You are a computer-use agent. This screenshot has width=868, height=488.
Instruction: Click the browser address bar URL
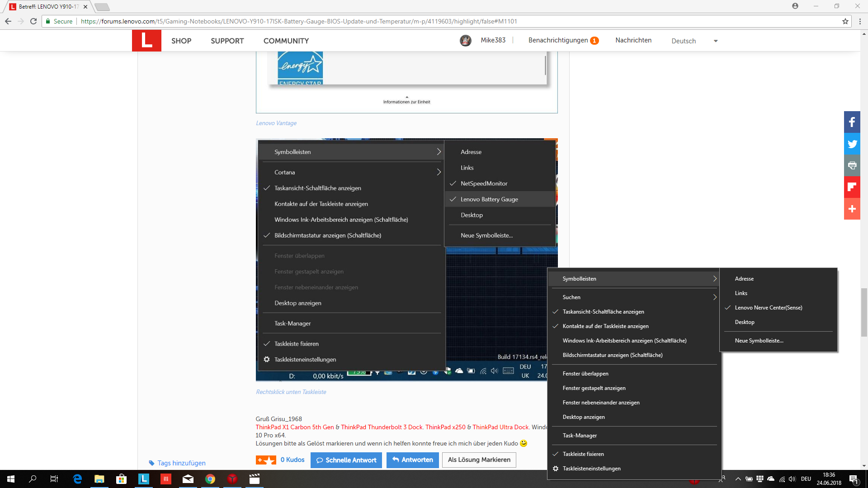298,21
